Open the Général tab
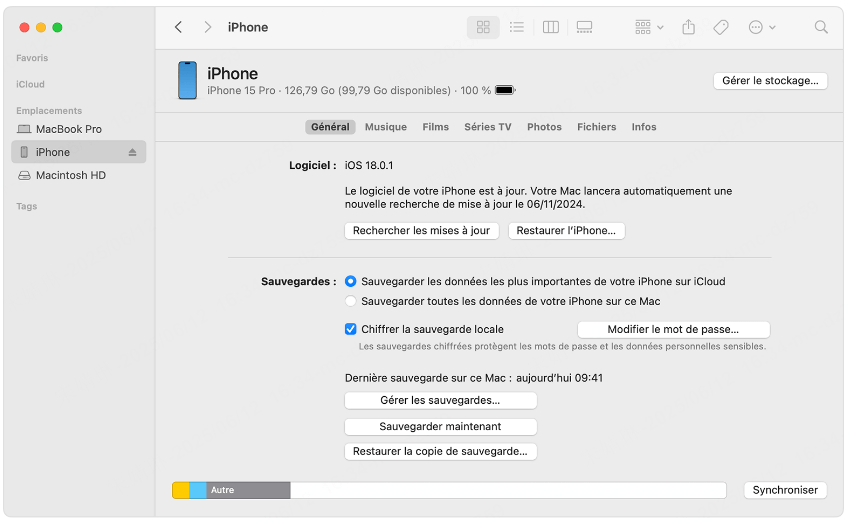The height and width of the screenshot is (523, 850). tap(330, 127)
